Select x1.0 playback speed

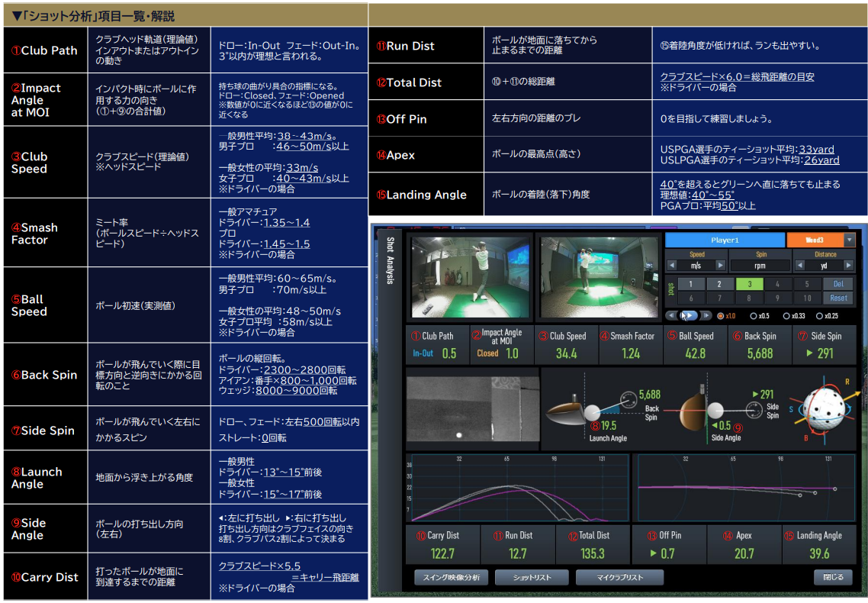click(x=722, y=315)
